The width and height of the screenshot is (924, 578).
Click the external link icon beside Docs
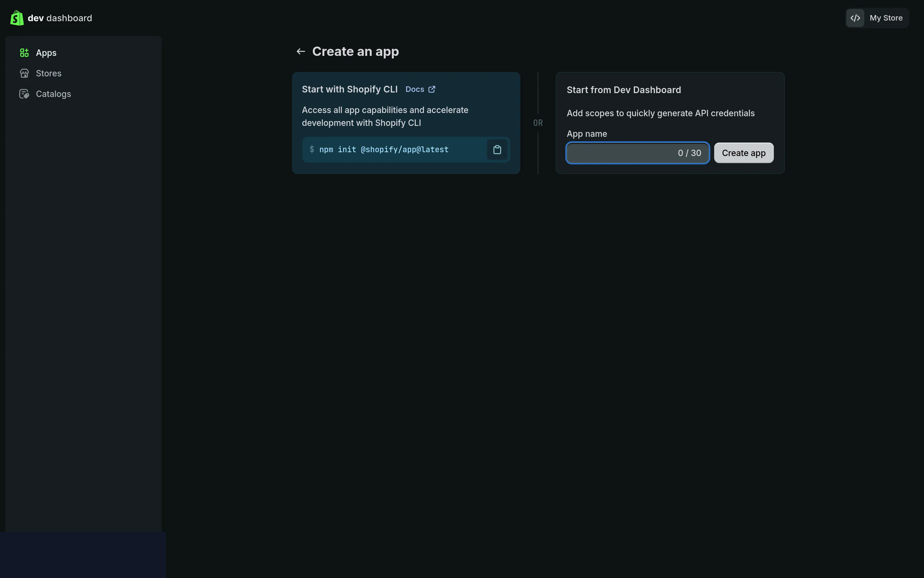tap(432, 90)
